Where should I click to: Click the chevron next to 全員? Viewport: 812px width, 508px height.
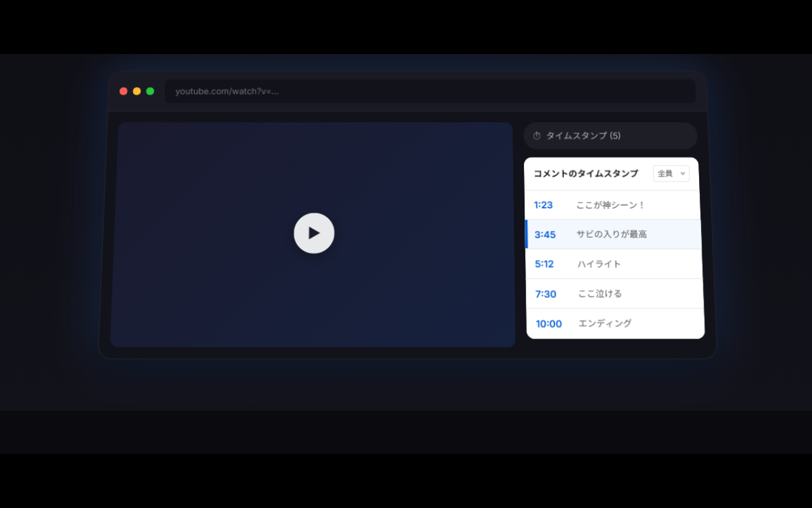tap(683, 173)
